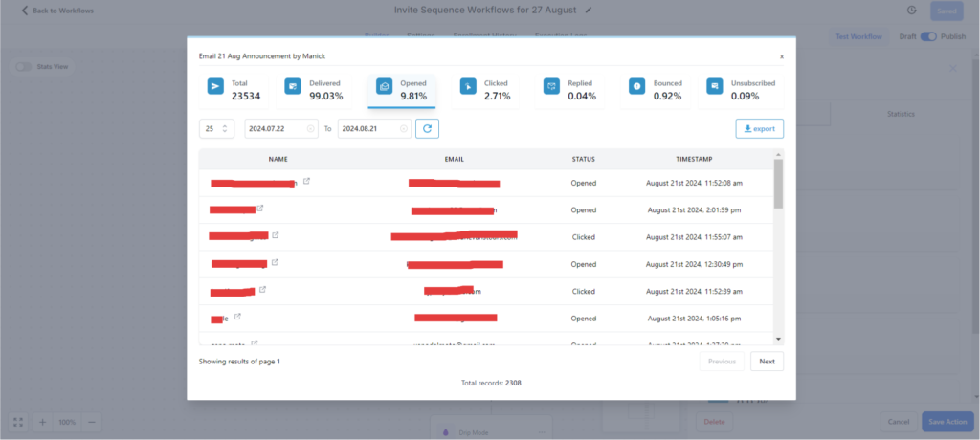Edit the workflow name with pencil icon
The image size is (980, 440).
tap(589, 11)
